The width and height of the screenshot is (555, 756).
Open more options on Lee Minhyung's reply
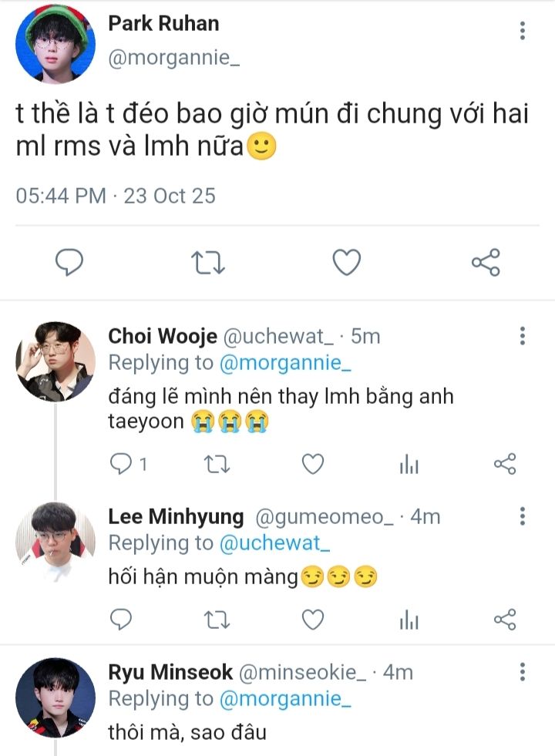pos(523,516)
